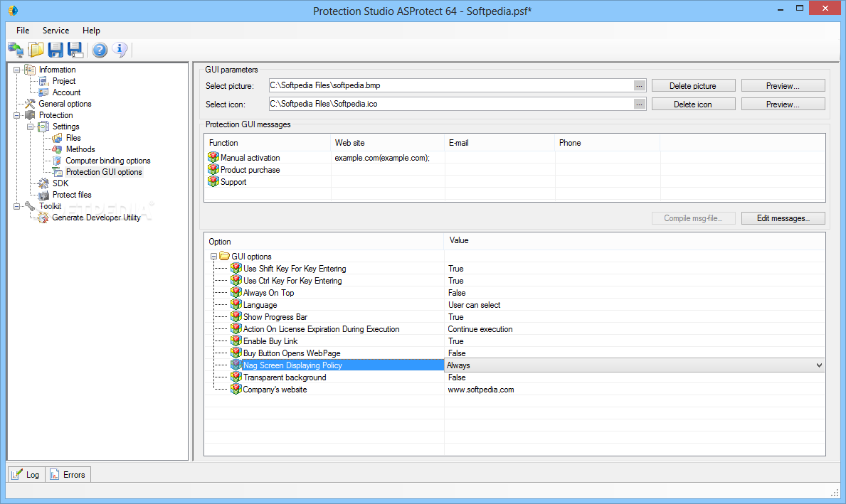Click the Account node icon in tree
The height and width of the screenshot is (504, 846).
click(x=43, y=92)
